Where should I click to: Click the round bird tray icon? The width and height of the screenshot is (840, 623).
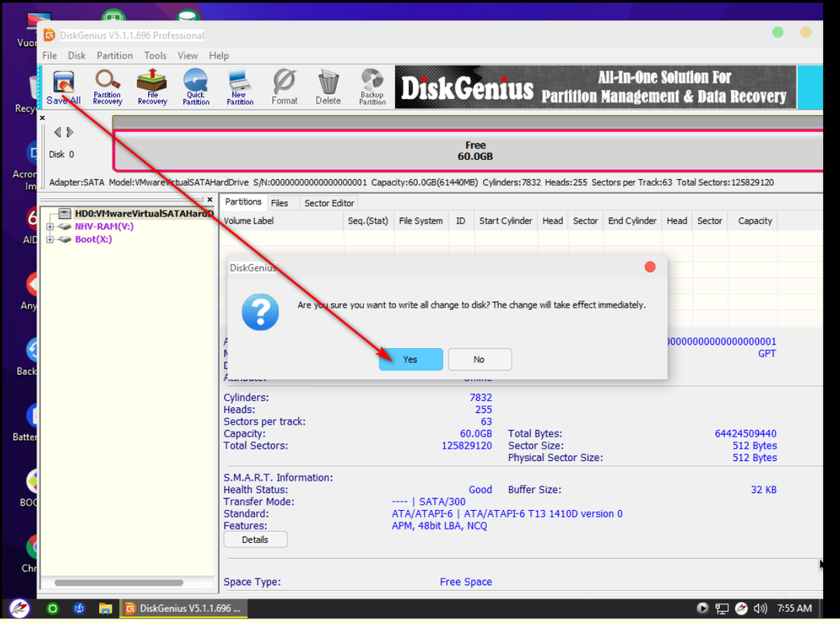pyautogui.click(x=741, y=608)
